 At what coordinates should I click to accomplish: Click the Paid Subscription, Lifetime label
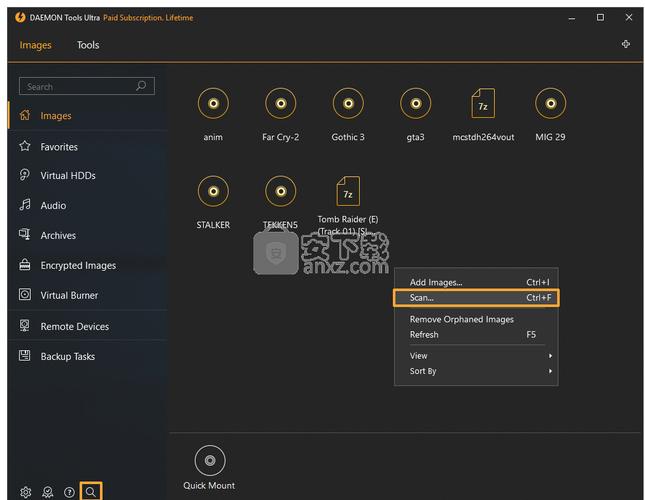tap(148, 18)
